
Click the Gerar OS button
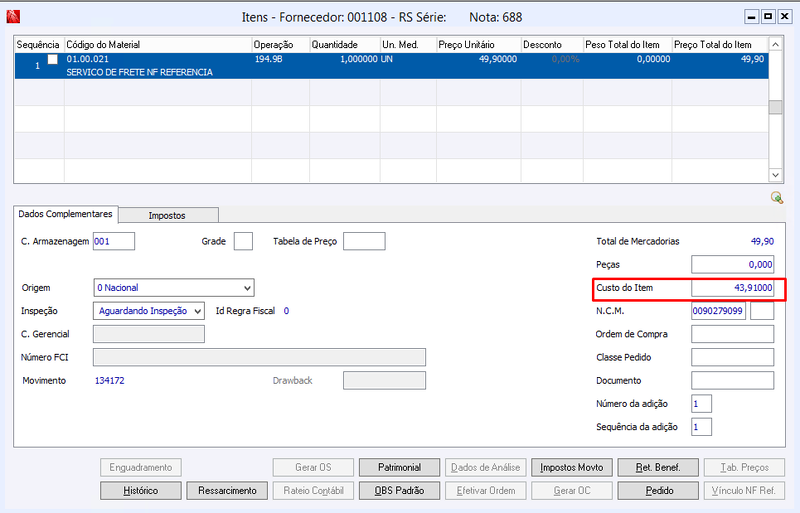click(x=313, y=468)
